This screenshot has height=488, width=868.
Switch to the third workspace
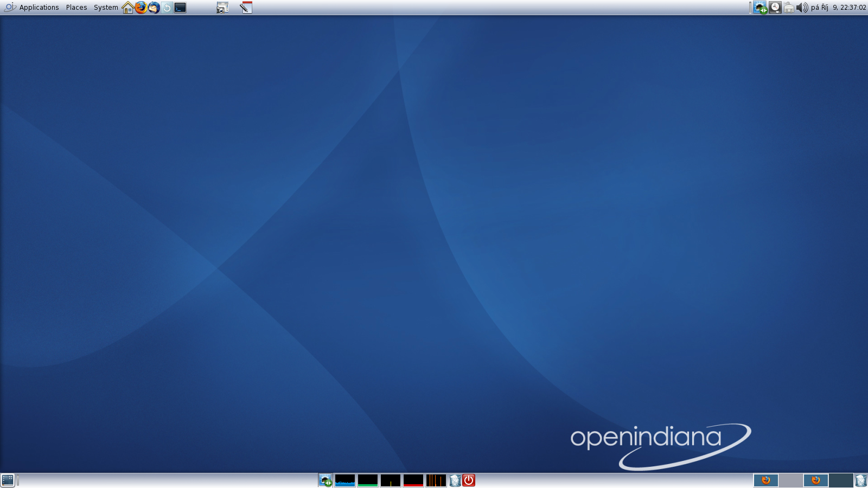816,480
